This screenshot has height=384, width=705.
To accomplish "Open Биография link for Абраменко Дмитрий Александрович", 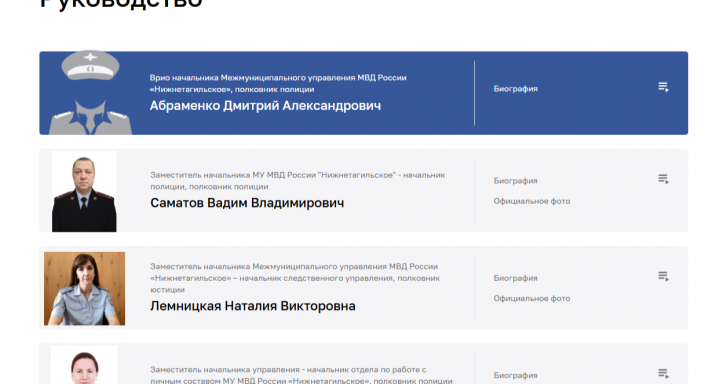I will [515, 89].
